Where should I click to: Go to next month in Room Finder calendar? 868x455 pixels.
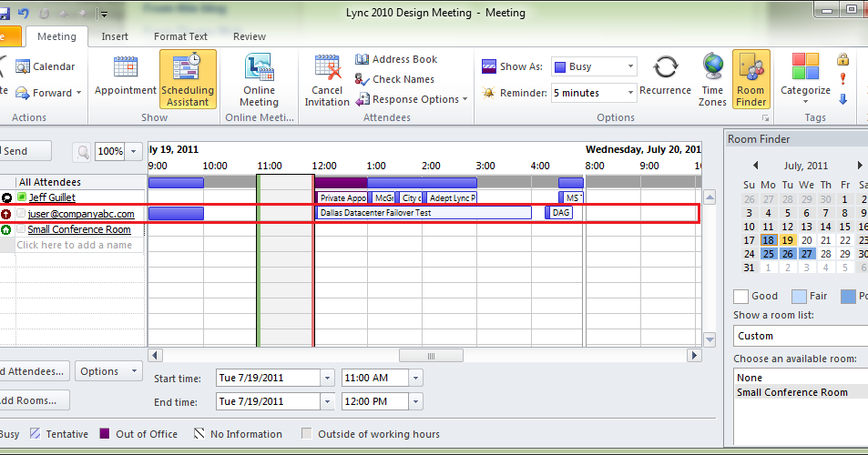coord(860,166)
